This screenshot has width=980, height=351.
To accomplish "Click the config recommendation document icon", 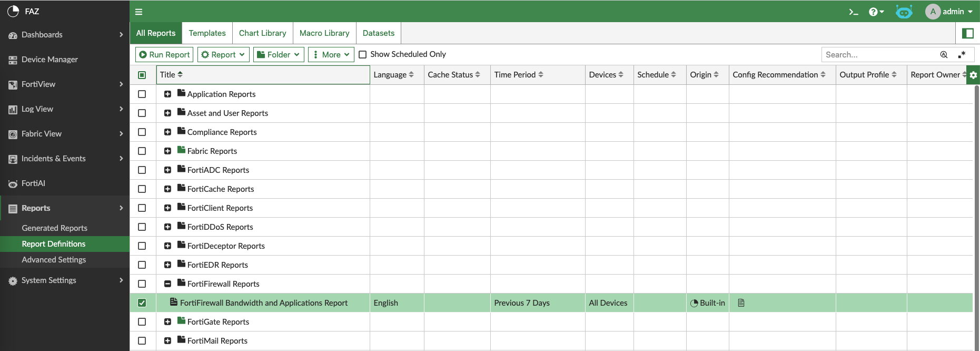I will point(741,303).
